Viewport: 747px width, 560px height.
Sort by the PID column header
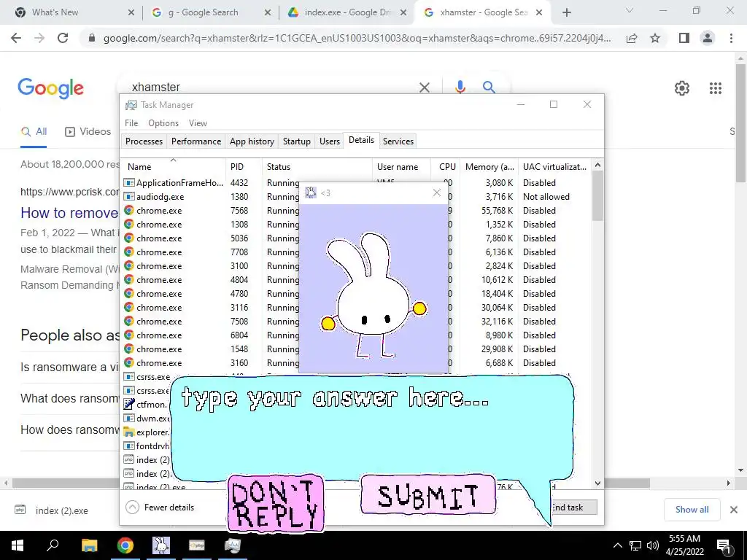point(244,167)
